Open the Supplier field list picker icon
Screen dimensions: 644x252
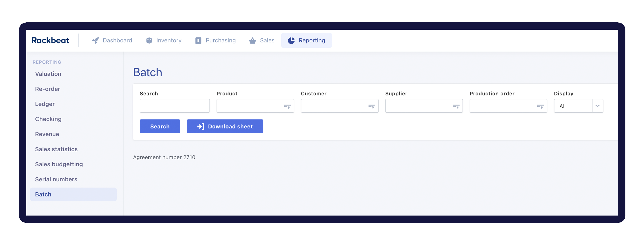[456, 106]
